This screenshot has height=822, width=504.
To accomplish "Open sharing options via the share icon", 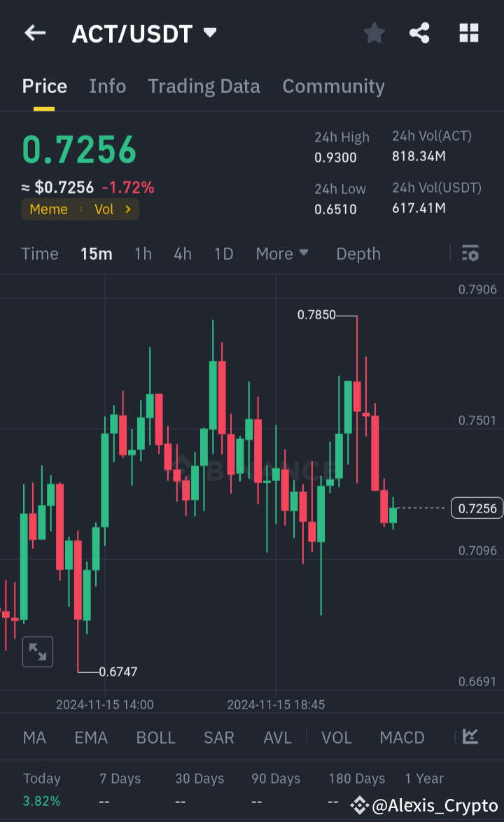I will tap(419, 32).
